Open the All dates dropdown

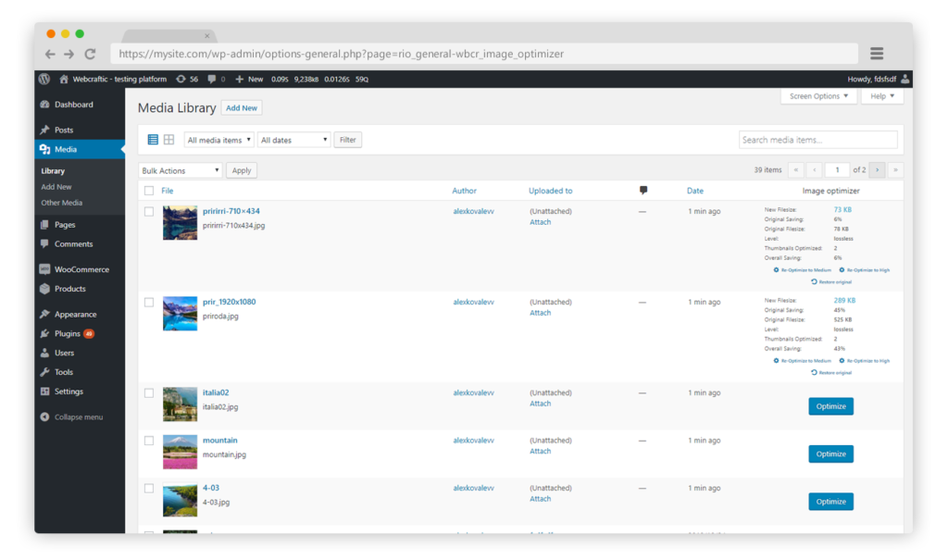(293, 140)
